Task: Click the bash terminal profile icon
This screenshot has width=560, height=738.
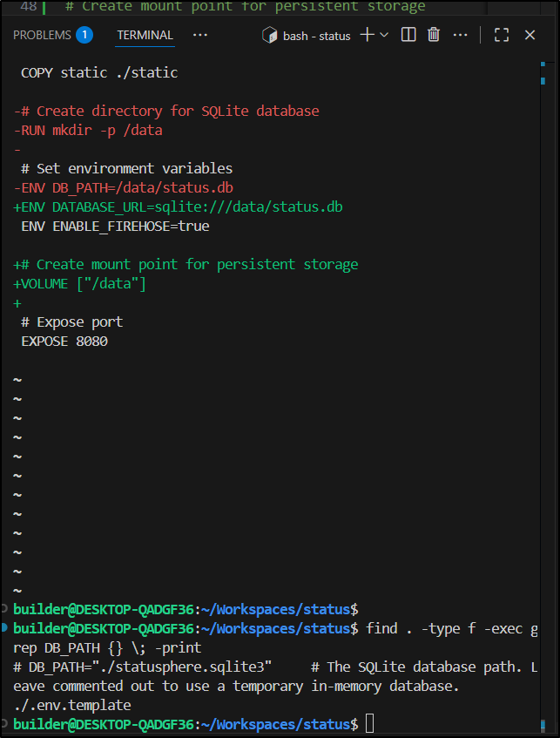Action: pyautogui.click(x=270, y=36)
